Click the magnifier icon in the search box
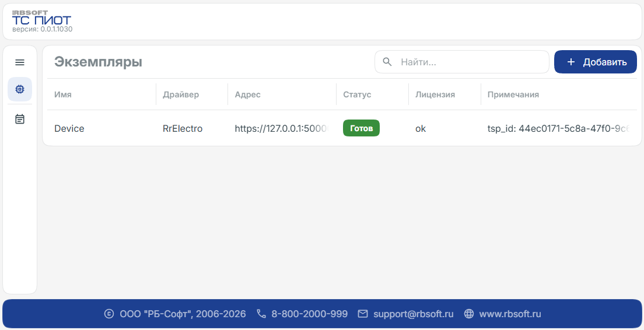 (x=387, y=62)
